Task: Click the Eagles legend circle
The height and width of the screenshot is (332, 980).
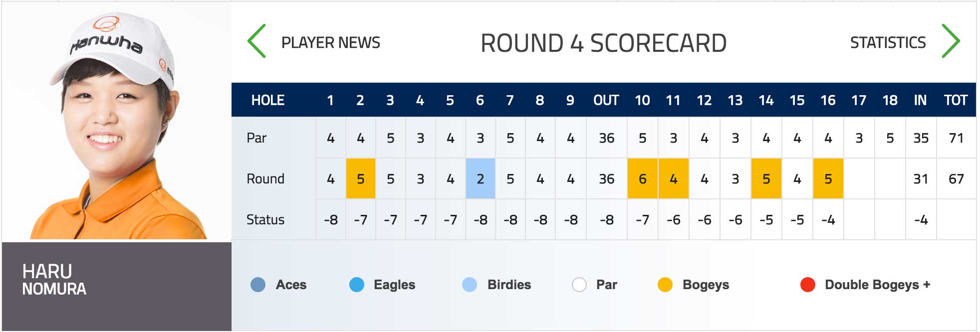Action: (357, 285)
